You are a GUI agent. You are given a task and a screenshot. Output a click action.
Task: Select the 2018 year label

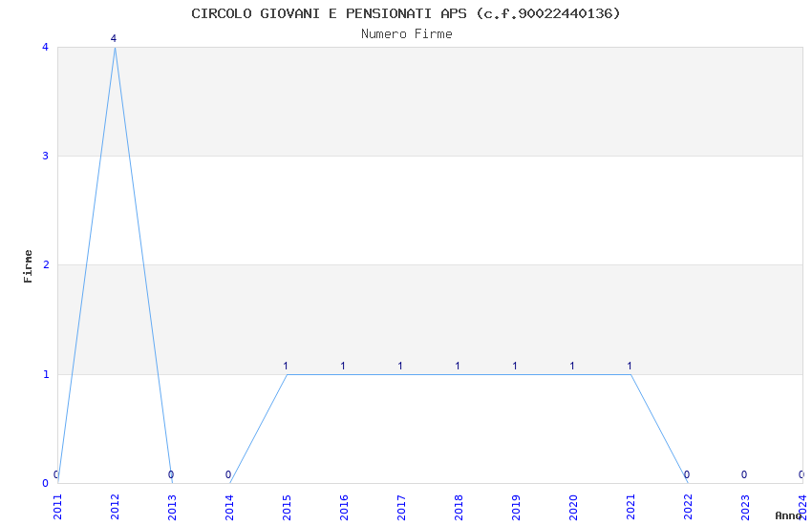pyautogui.click(x=459, y=507)
